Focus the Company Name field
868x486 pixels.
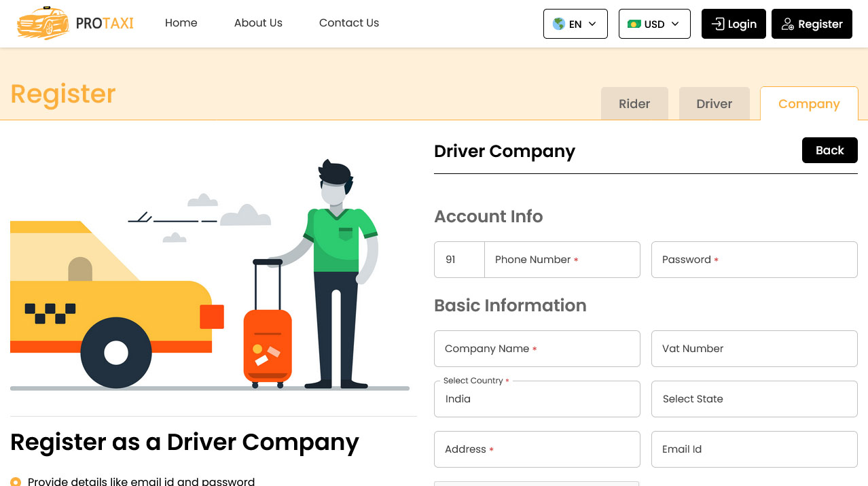pos(537,349)
